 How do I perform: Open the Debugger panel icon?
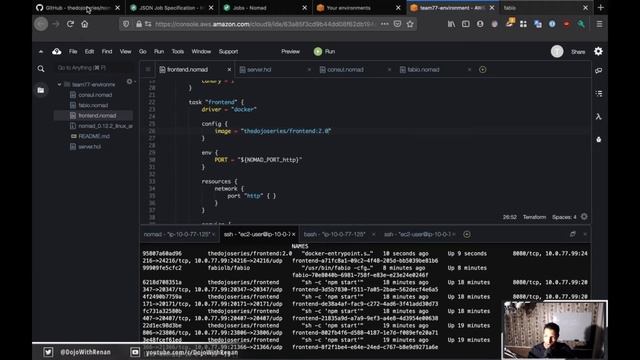click(598, 140)
